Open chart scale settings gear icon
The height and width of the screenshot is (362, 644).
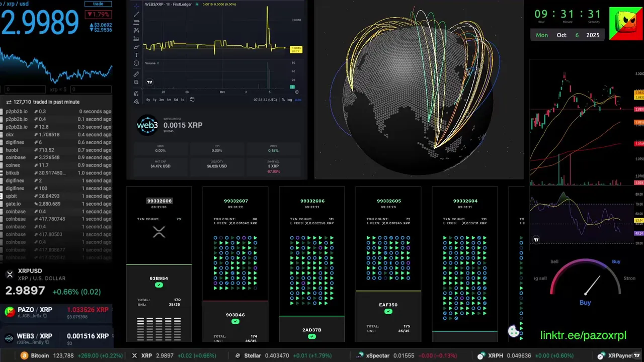[297, 92]
